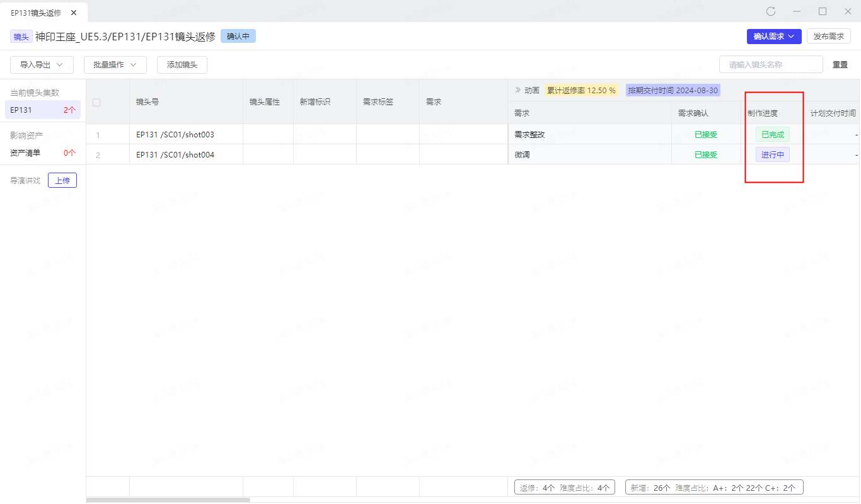Click the refresh icon in title bar

click(770, 11)
